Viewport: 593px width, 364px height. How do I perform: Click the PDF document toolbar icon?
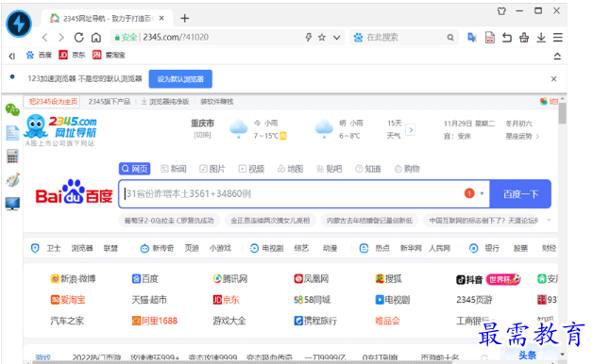[x=490, y=38]
